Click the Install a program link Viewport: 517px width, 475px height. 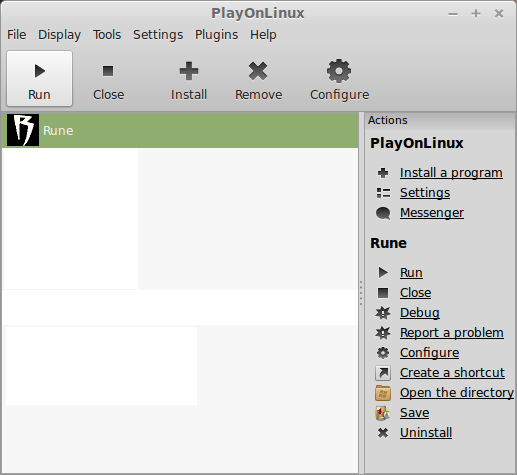pyautogui.click(x=451, y=173)
